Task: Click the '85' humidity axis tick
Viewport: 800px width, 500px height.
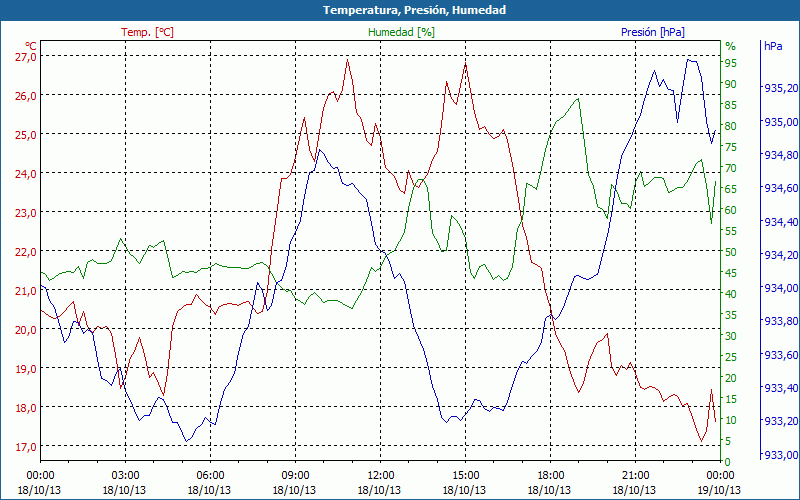Action: pyautogui.click(x=731, y=105)
